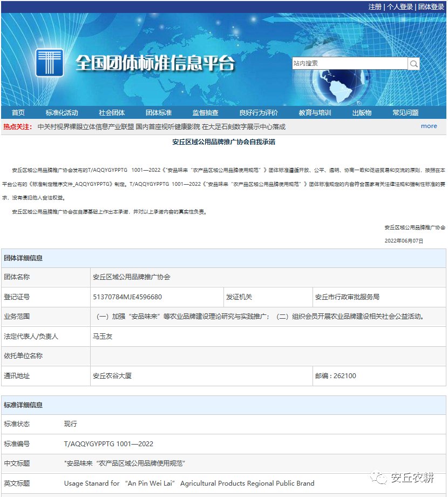Click the date 2022年06月07日
The height and width of the screenshot is (497, 448).
pos(404,241)
